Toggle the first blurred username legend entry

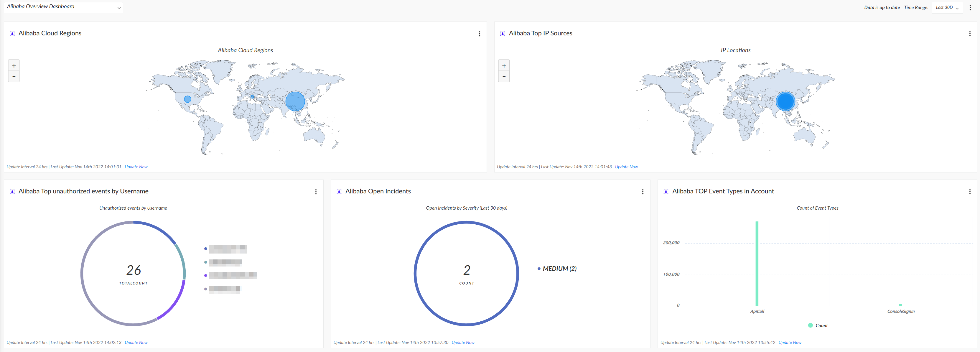(225, 249)
